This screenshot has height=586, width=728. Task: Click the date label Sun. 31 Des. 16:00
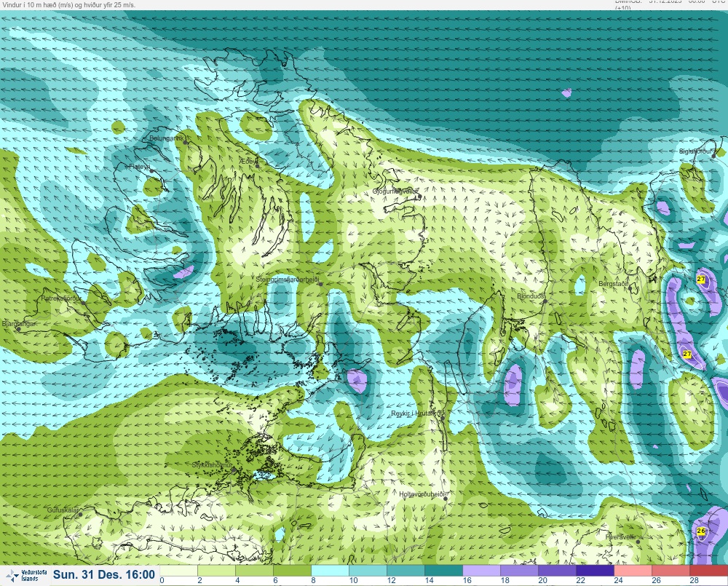click(x=104, y=575)
